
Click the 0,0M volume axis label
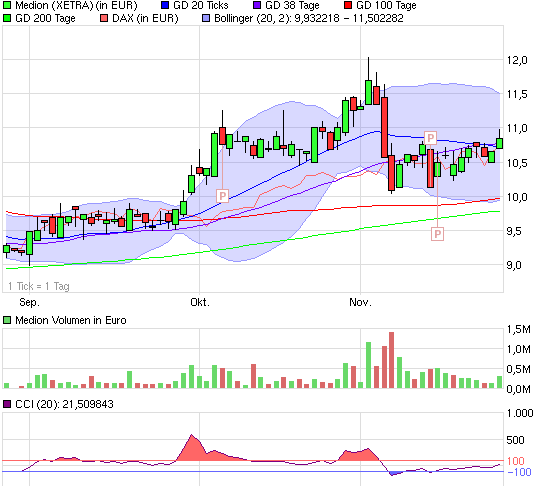519,389
